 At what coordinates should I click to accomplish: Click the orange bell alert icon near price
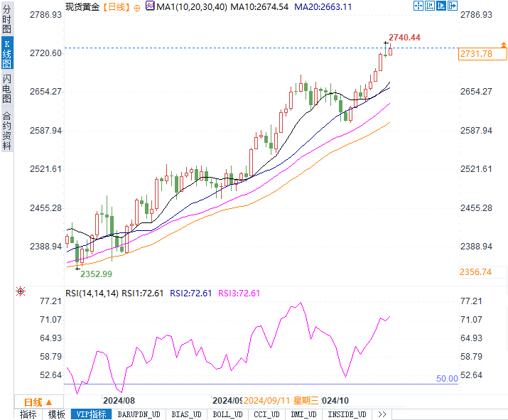coord(503,45)
